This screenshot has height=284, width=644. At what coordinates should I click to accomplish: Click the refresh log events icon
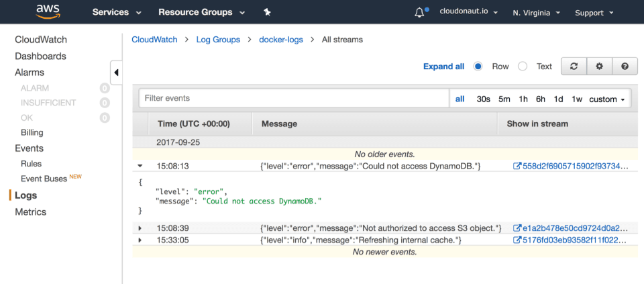coord(574,66)
